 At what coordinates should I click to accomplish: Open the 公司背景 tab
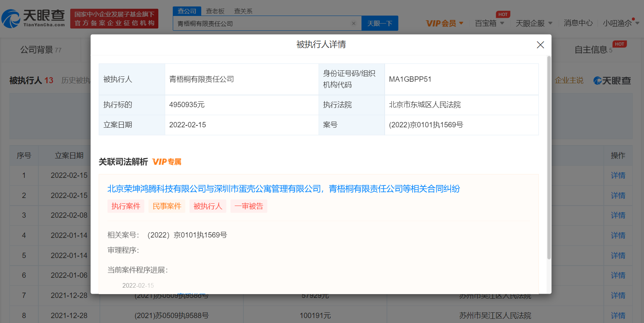(x=41, y=50)
